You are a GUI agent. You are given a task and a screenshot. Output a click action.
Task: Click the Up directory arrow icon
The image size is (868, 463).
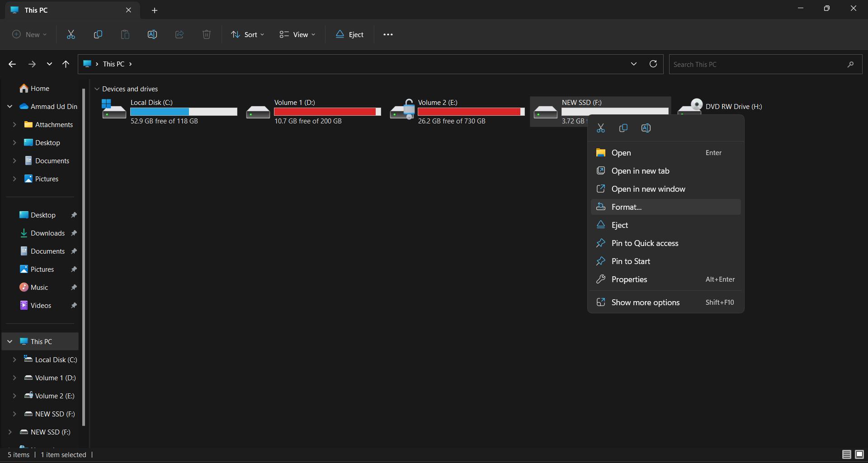[66, 64]
